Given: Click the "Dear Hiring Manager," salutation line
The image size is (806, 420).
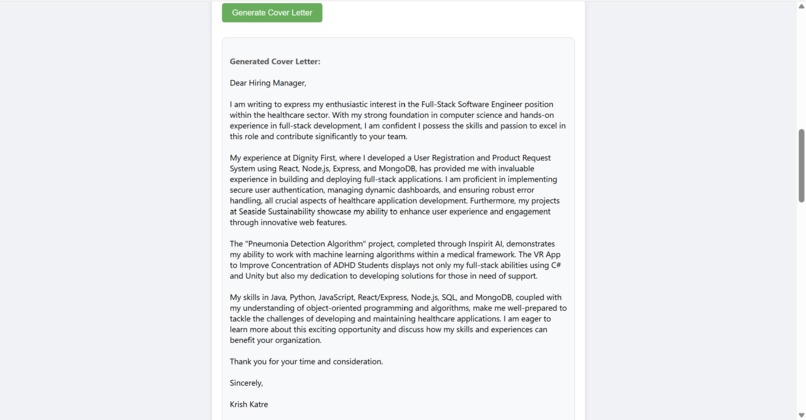Looking at the screenshot, I should tap(268, 83).
